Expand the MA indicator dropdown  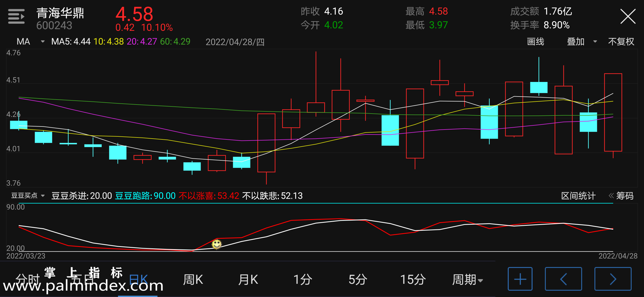[31, 42]
